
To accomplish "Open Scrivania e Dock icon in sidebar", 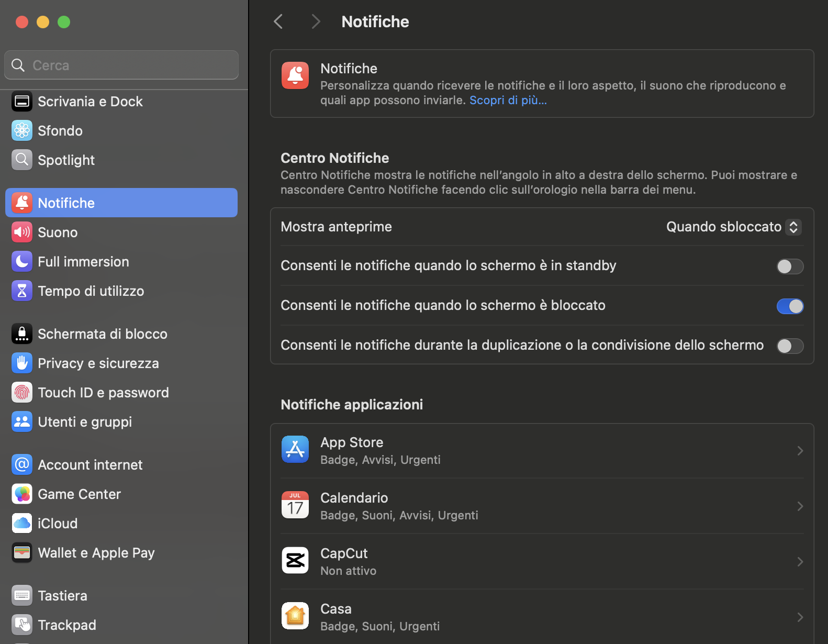I will click(22, 102).
